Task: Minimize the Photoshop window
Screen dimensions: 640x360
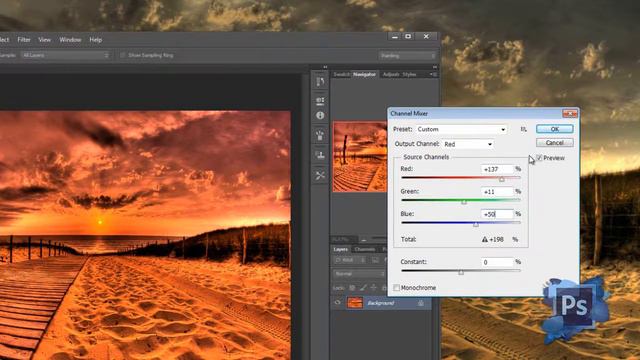Action: [394, 36]
